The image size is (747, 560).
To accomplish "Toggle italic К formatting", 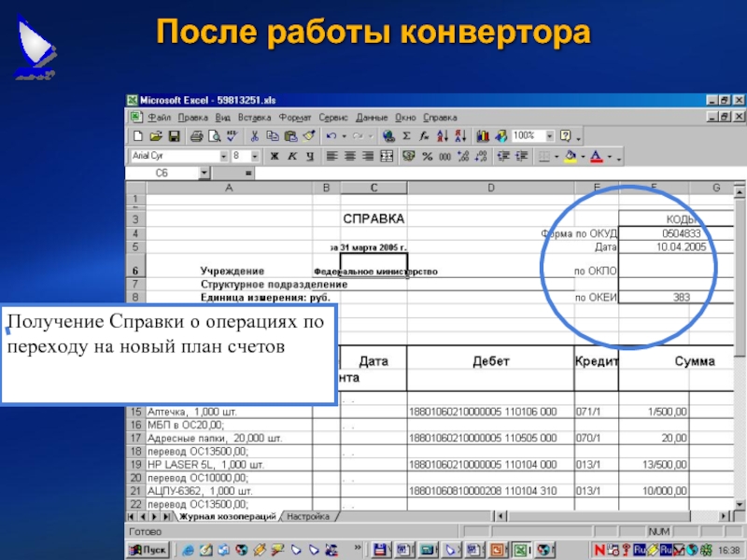I will 292,156.
